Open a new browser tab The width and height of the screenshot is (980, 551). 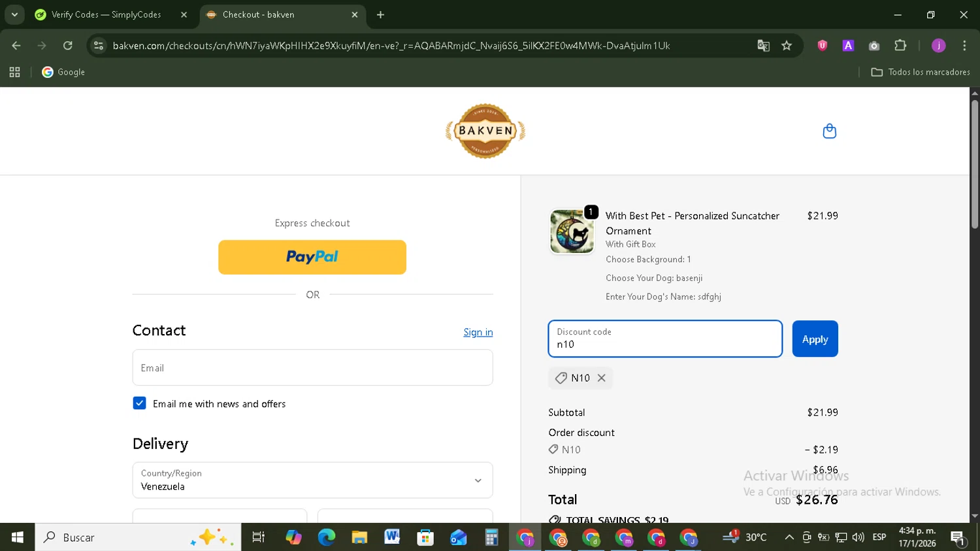(380, 14)
